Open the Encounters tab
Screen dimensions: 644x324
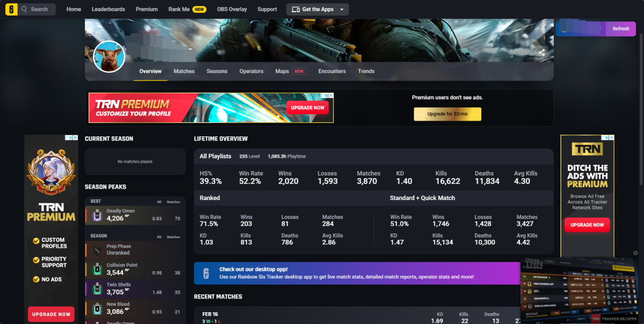point(332,71)
